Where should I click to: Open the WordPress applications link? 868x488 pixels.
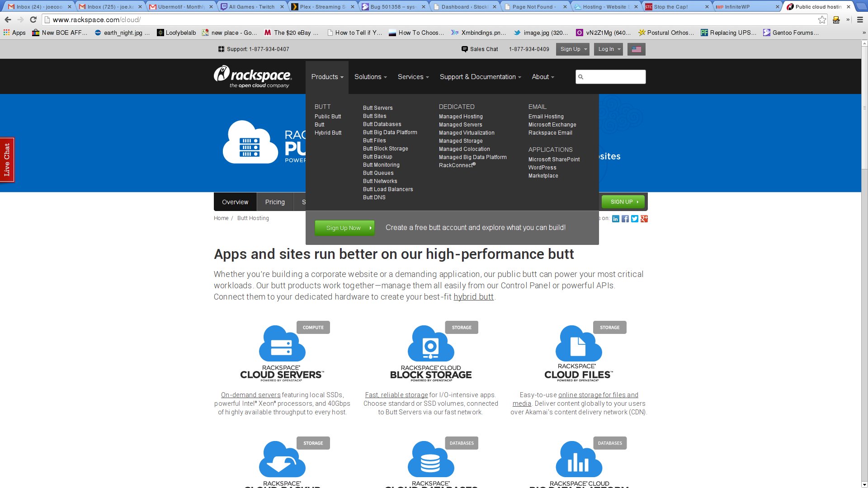tap(542, 168)
